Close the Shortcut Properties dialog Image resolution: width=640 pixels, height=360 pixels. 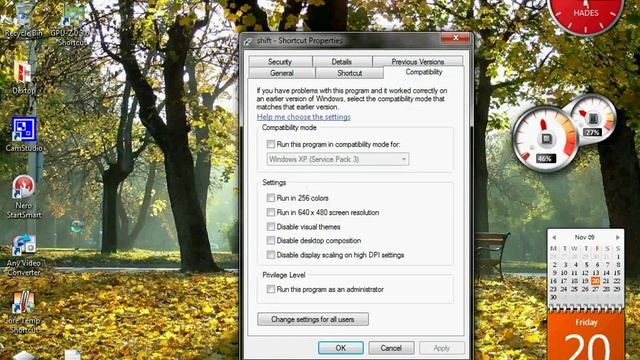click(456, 38)
